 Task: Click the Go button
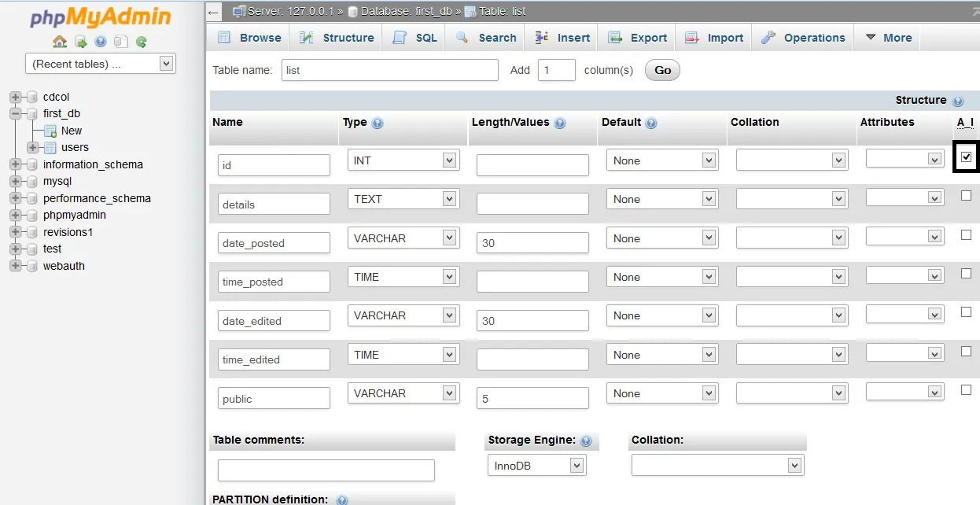pos(662,70)
